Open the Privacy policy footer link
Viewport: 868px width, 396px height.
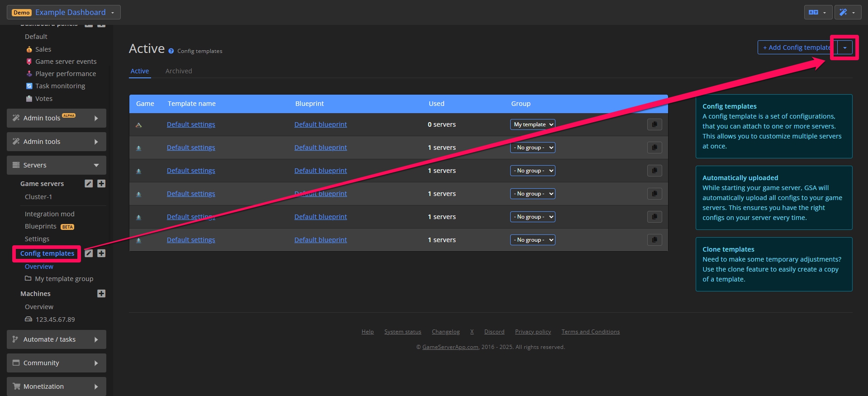[533, 332]
